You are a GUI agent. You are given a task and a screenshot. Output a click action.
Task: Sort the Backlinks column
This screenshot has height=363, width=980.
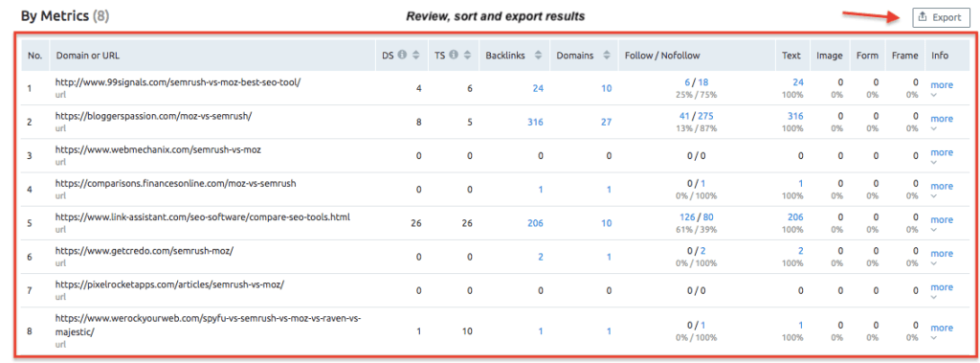pos(538,56)
